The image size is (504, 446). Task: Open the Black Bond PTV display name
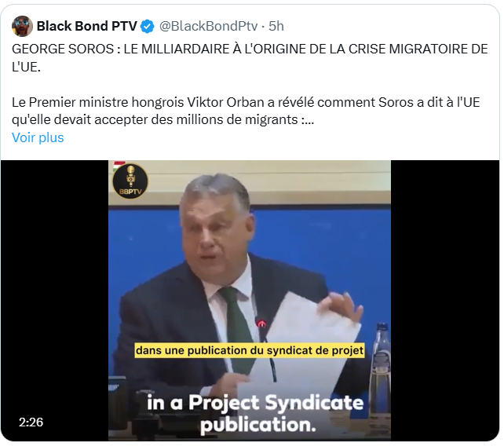click(x=87, y=26)
